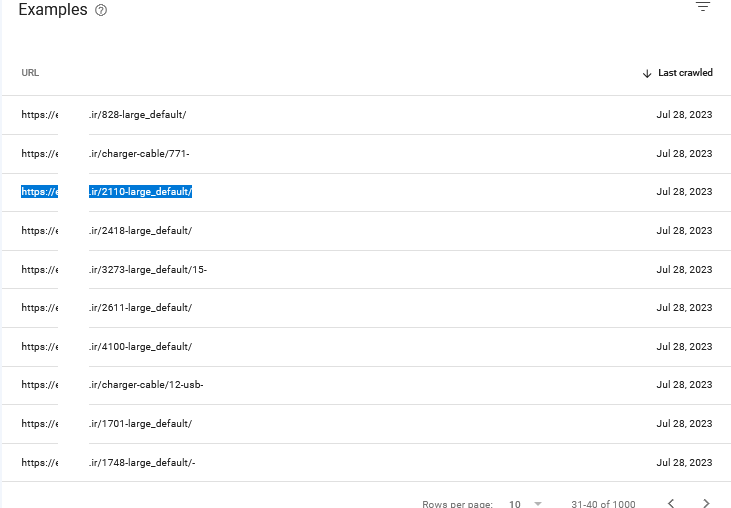This screenshot has height=508, width=731.
Task: Click the 31-40 of 1000 page indicator
Action: click(603, 504)
